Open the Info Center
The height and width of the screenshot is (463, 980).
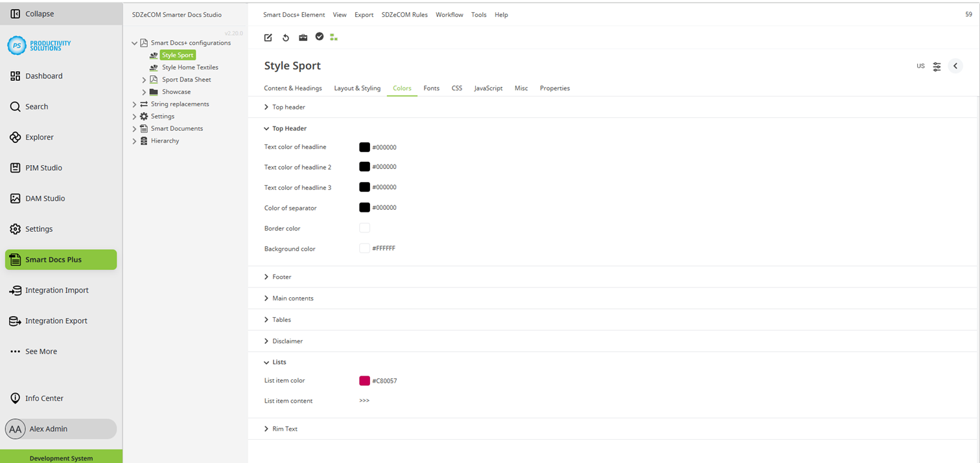click(61, 398)
